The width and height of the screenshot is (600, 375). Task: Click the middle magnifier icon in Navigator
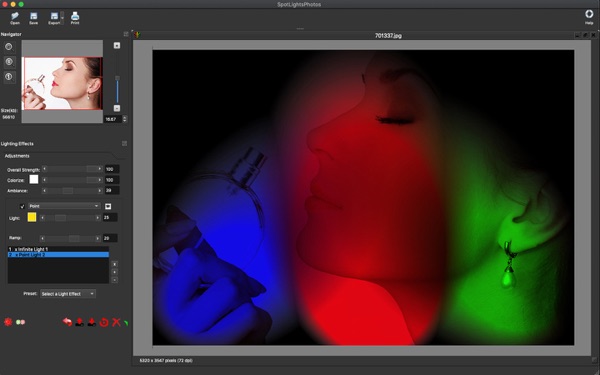click(x=9, y=62)
